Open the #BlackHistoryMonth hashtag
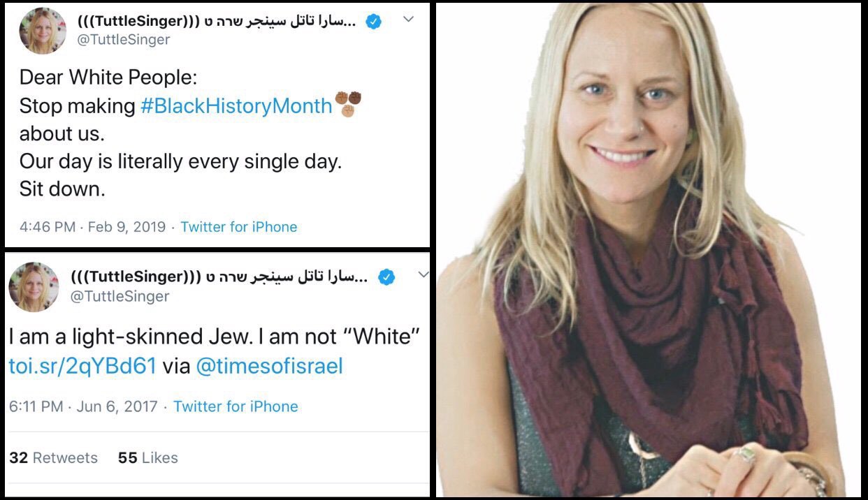This screenshot has height=500, width=868. click(x=236, y=106)
